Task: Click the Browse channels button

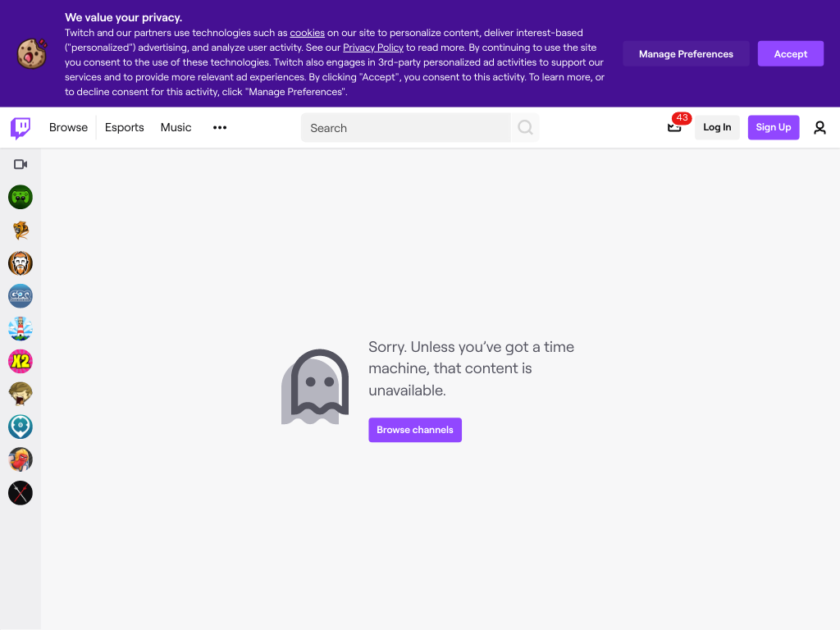Action: [415, 430]
